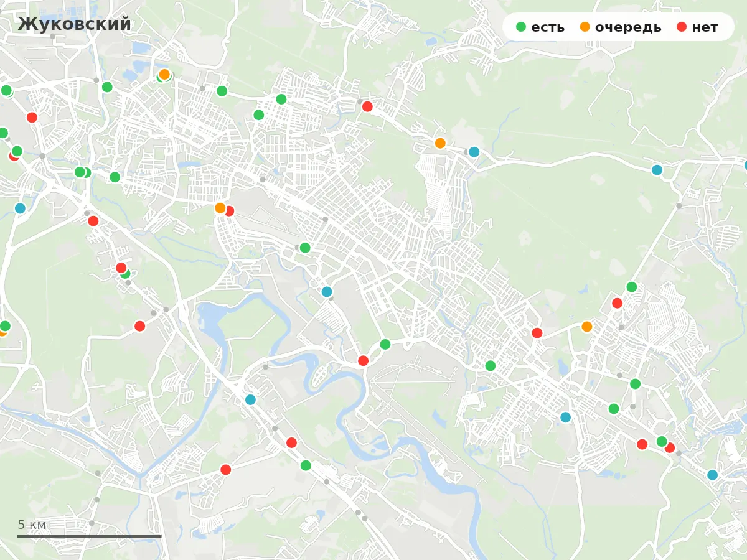The width and height of the screenshot is (747, 560).
Task: Open green marker between two lower-right red markers
Action: tap(662, 441)
